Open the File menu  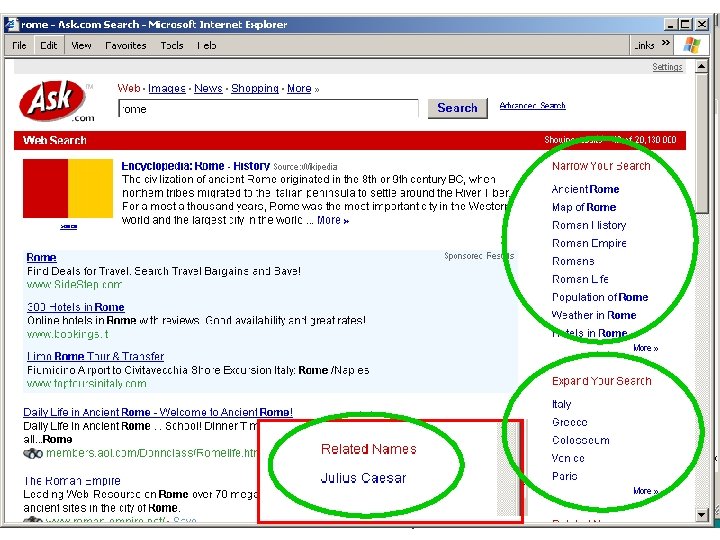19,45
